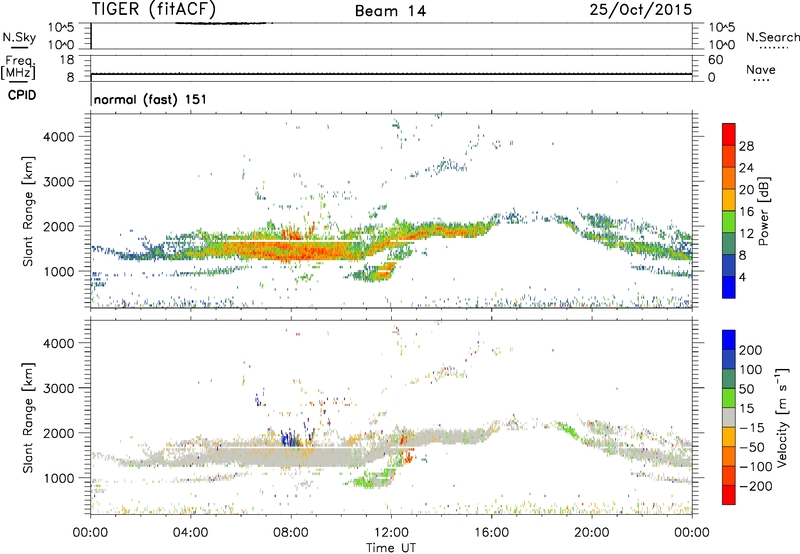Click the 4000 tick of the power panel
This screenshot has height=554, width=800.
coord(58,137)
